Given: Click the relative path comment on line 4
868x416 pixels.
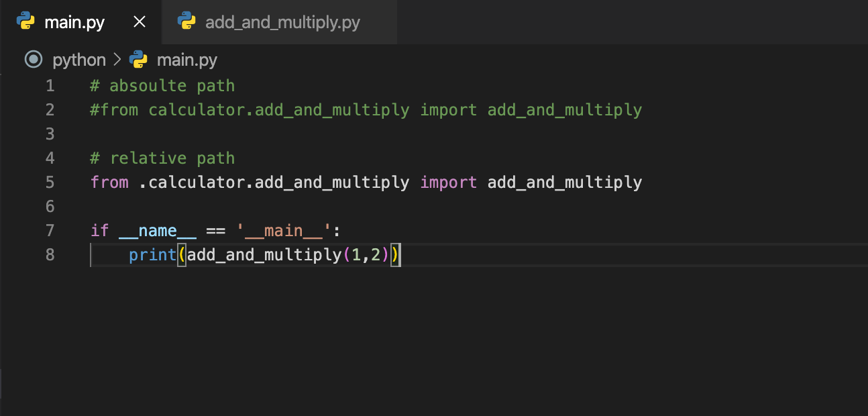Looking at the screenshot, I should tap(161, 158).
